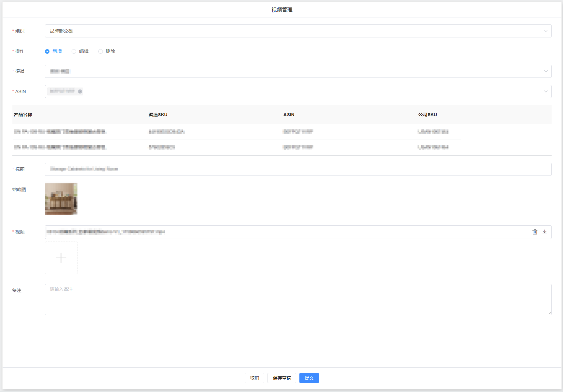The width and height of the screenshot is (563, 392).
Task: Download the uploaded video file
Action: click(x=544, y=232)
